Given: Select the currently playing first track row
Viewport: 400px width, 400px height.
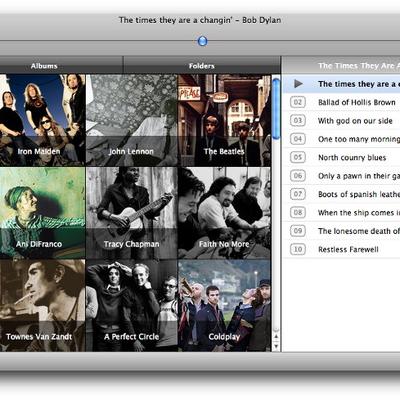Looking at the screenshot, I should click(x=341, y=84).
